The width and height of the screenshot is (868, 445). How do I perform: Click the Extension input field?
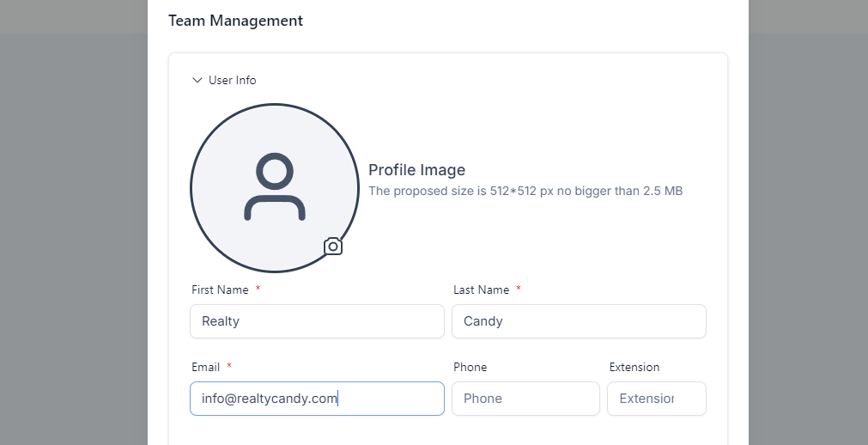point(656,399)
